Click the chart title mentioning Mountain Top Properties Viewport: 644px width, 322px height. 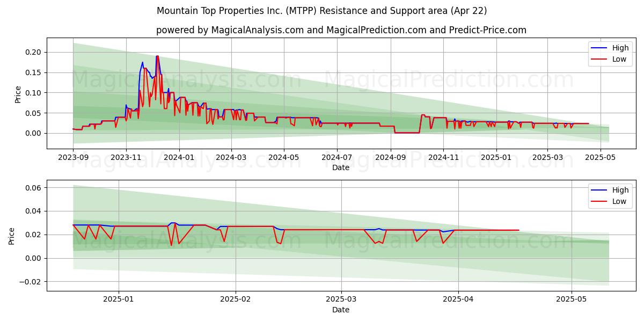coord(322,11)
